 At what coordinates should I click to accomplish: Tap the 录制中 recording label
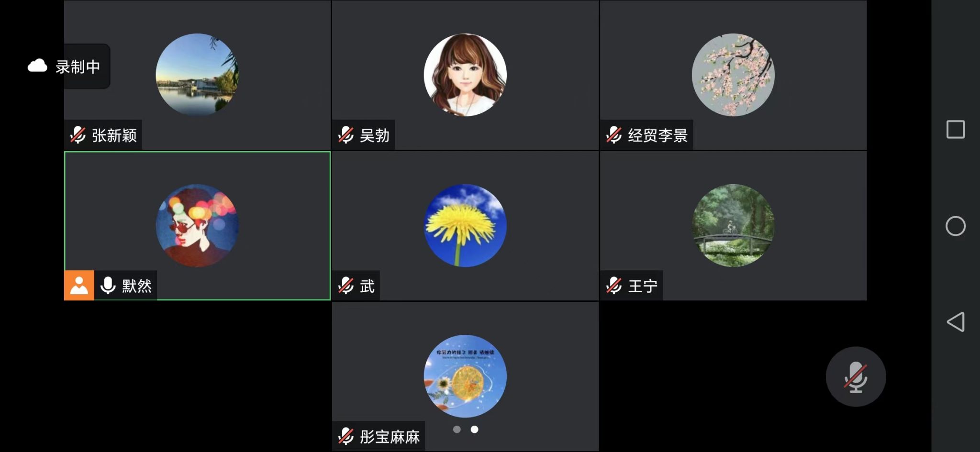(78, 66)
